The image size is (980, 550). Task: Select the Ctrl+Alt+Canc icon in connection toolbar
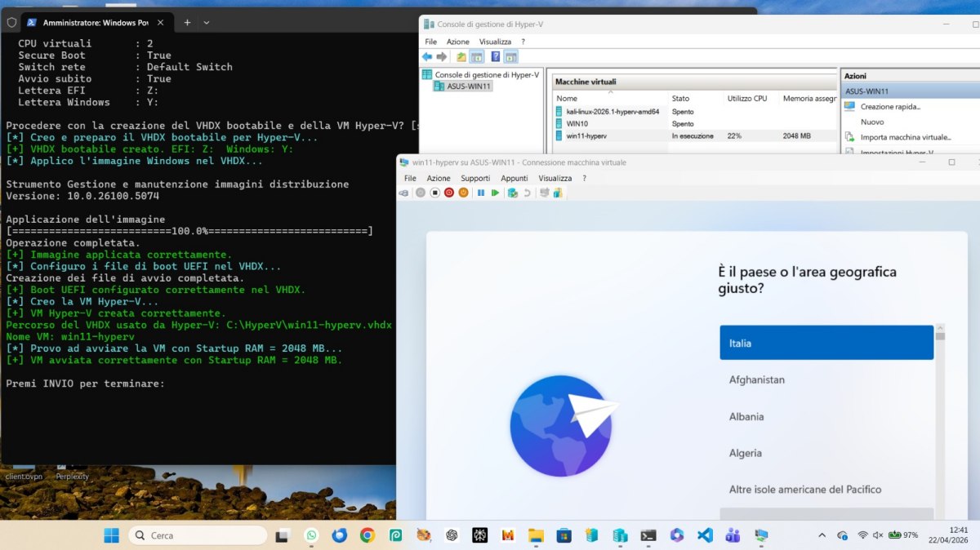[x=404, y=193]
